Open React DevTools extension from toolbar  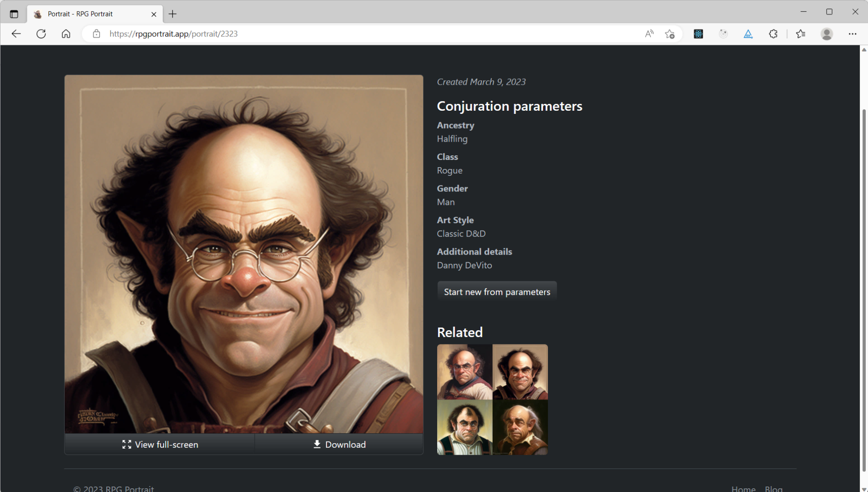697,34
